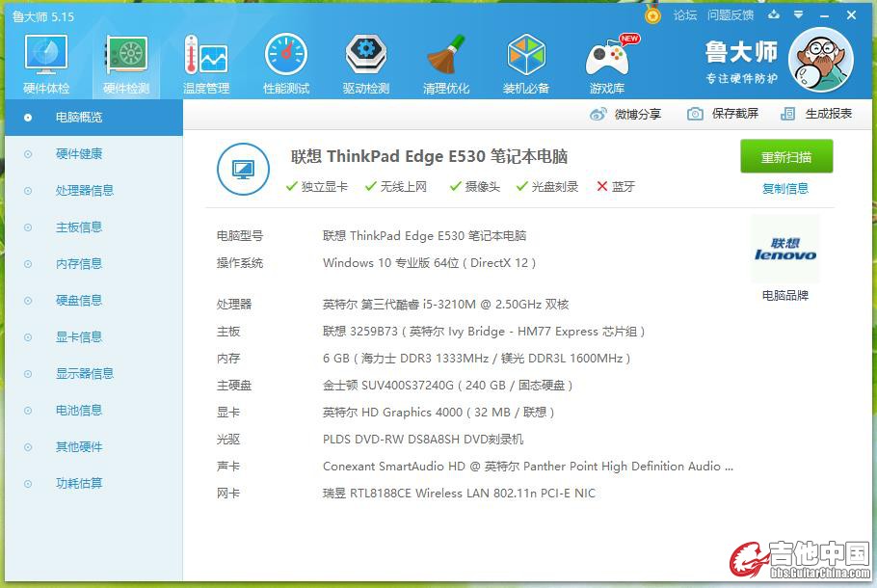The height and width of the screenshot is (588, 877).
Task: Click the Conexant SmartAudio HD value
Action: [x=528, y=467]
